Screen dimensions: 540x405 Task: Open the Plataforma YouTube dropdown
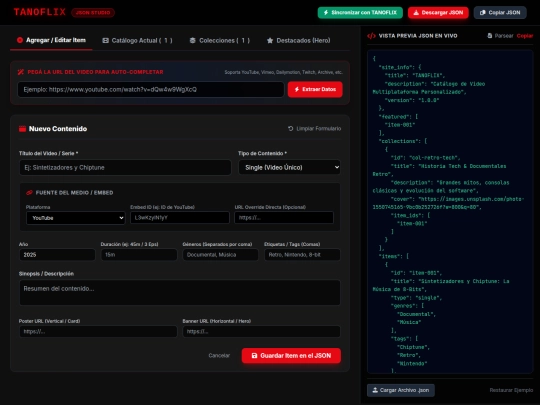[75, 218]
